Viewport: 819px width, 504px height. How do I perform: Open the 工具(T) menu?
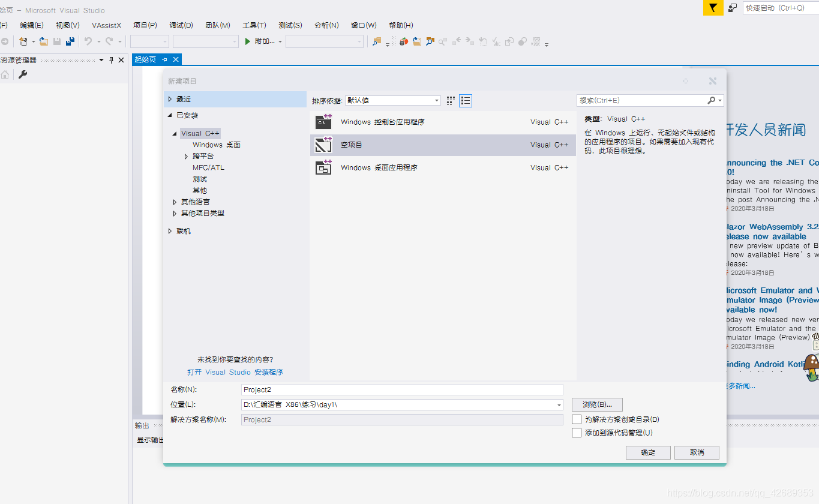[254, 25]
